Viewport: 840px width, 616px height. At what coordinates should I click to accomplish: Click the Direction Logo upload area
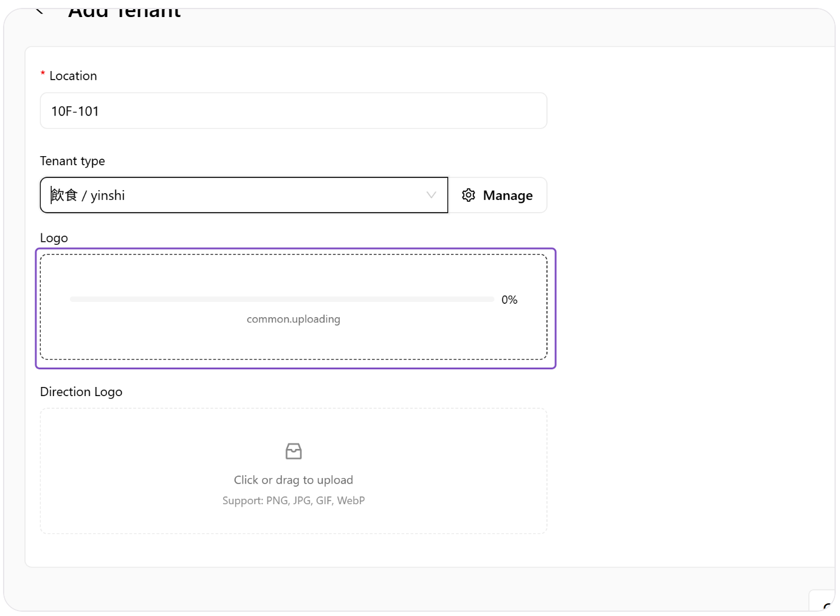[294, 471]
